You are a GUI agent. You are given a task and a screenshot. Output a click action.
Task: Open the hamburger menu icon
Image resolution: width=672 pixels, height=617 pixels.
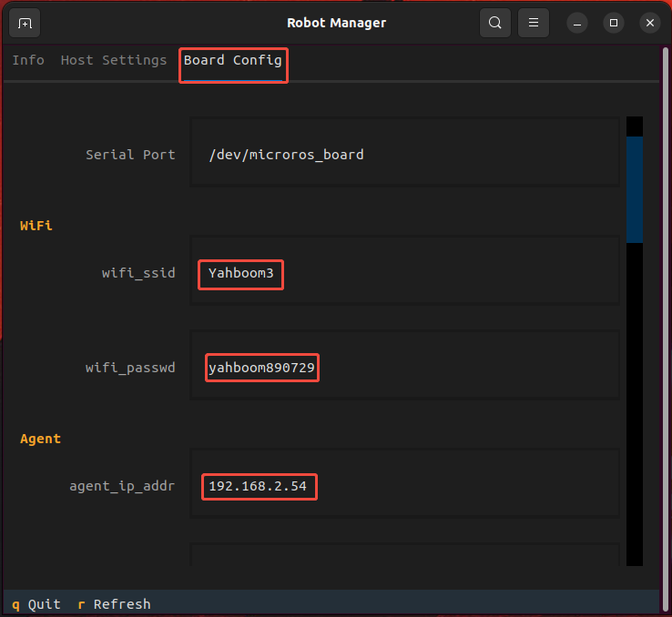coord(534,23)
